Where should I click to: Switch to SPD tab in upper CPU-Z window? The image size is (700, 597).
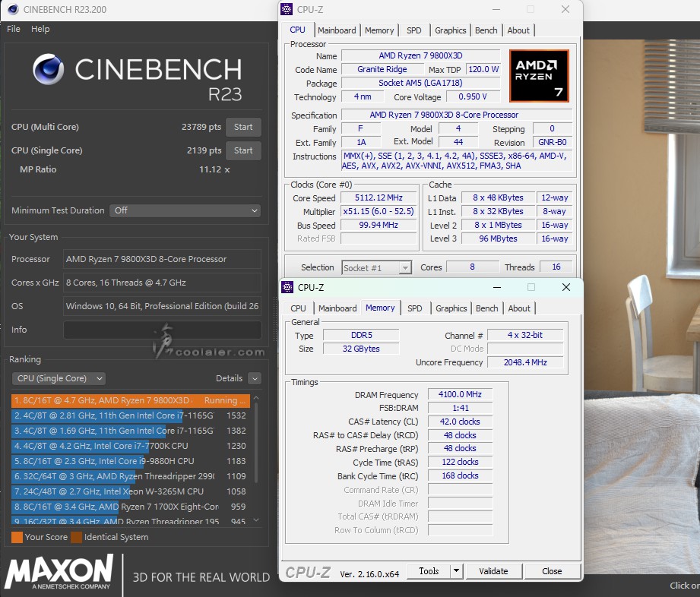[x=413, y=30]
